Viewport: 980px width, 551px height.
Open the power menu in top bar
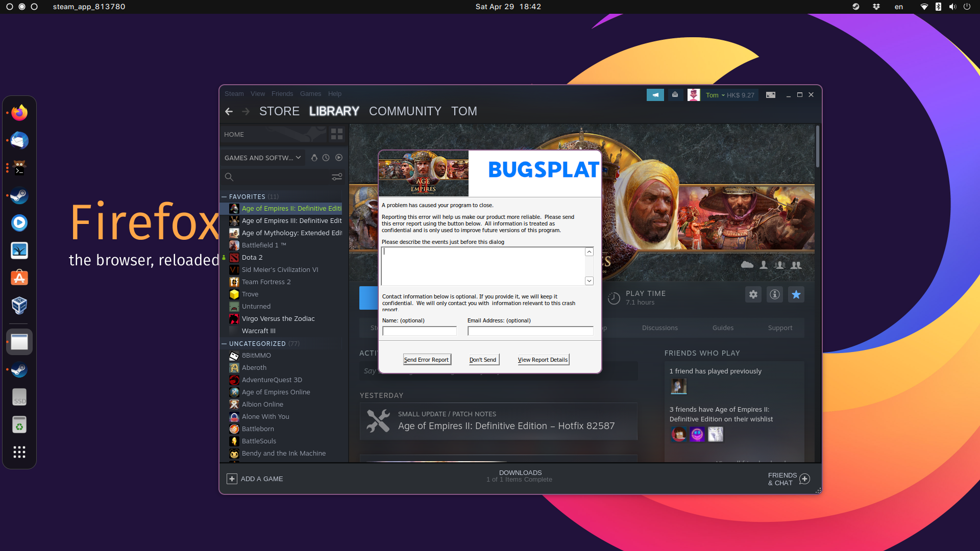[967, 7]
